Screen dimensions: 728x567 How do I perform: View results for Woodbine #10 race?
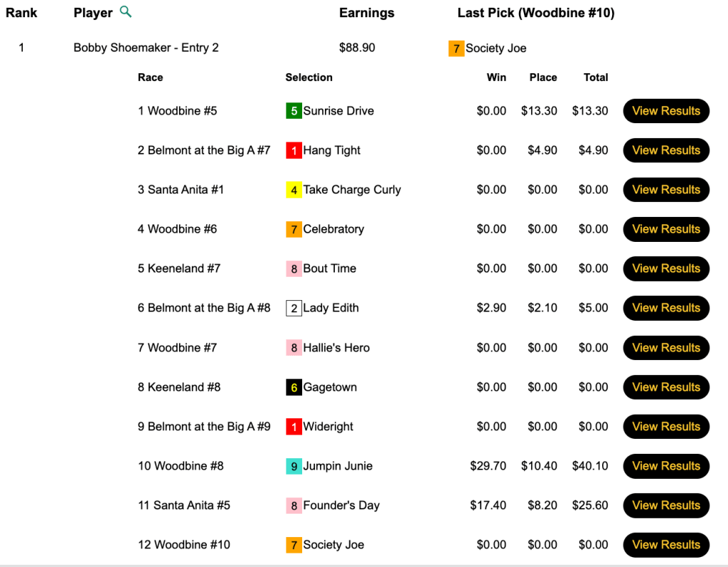666,545
